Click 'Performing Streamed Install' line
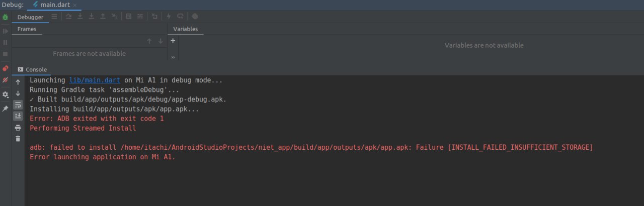 pos(83,128)
